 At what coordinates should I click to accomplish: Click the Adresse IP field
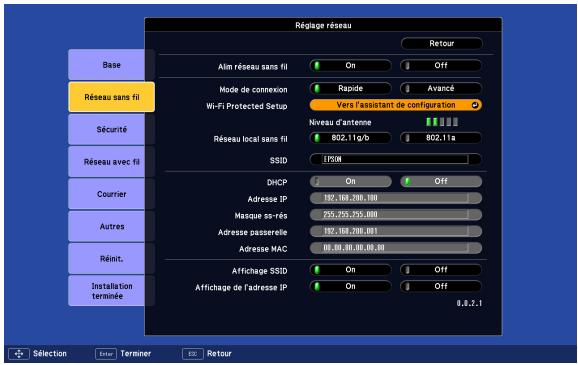click(x=396, y=198)
